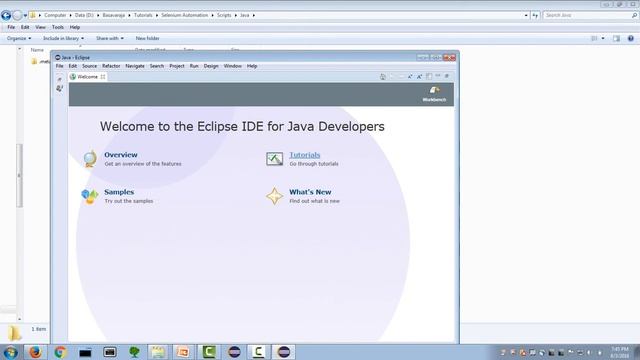Screen dimensions: 640x360
Task: Open the Explorer window's File menu
Action: [x=11, y=27]
